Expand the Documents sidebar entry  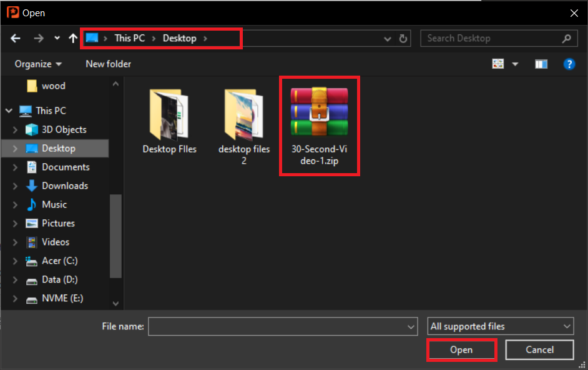click(16, 167)
